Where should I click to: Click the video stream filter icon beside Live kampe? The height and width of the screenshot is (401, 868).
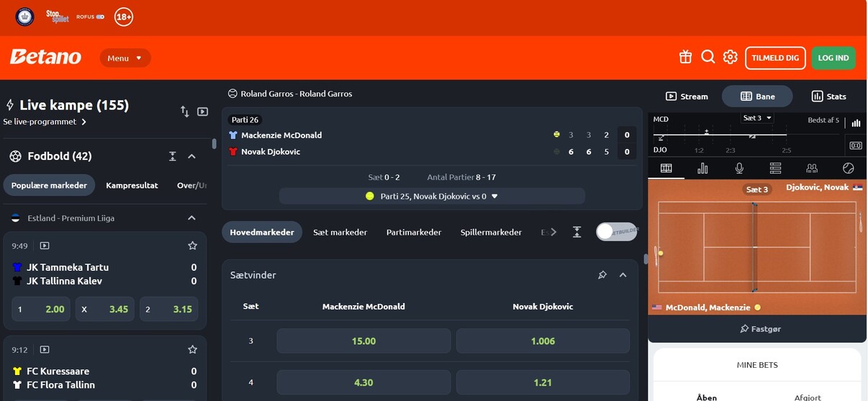[x=202, y=112]
